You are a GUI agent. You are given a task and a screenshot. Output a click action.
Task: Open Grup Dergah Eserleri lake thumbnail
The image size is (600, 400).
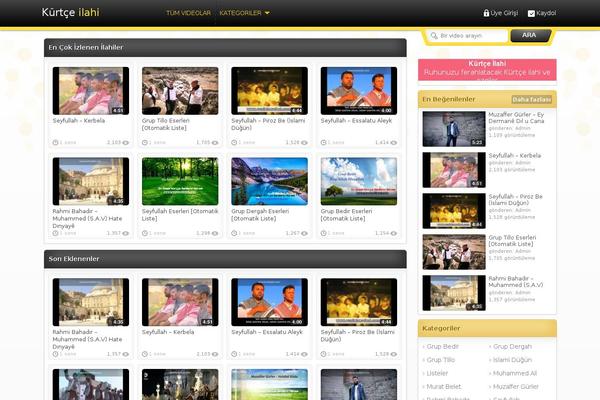[x=269, y=181]
